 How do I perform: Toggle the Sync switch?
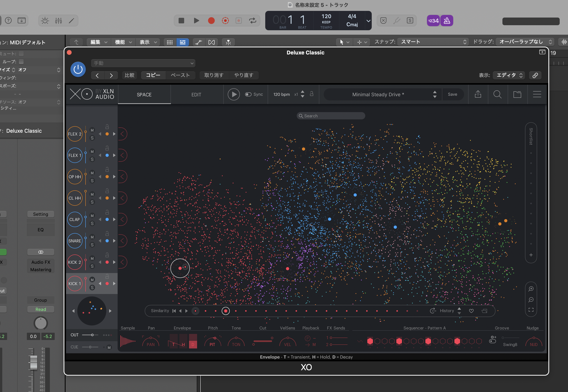(x=248, y=95)
